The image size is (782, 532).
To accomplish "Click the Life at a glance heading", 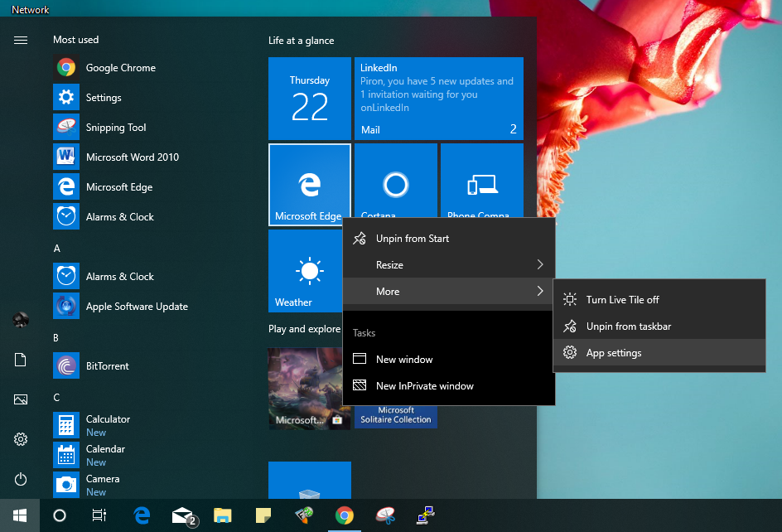I will (x=302, y=41).
